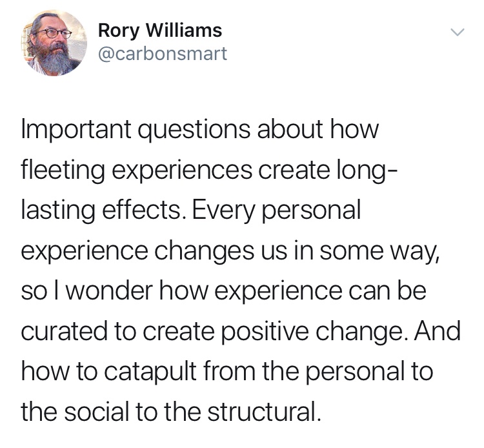484x448 pixels.
Task: Expand the tweet options chevron
Action: point(456,32)
